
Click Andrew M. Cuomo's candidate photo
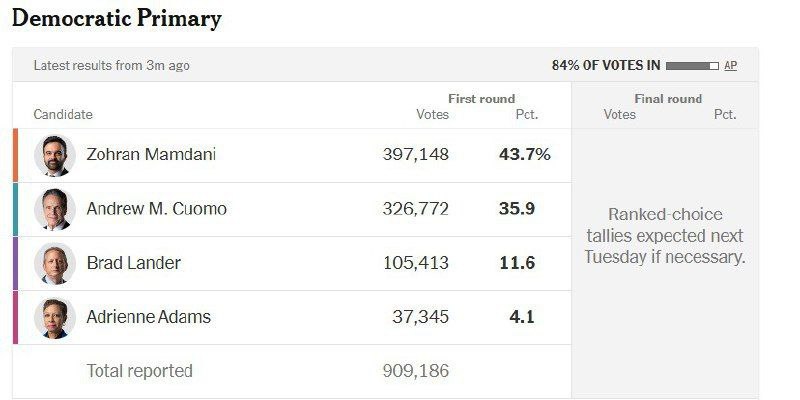click(x=55, y=210)
